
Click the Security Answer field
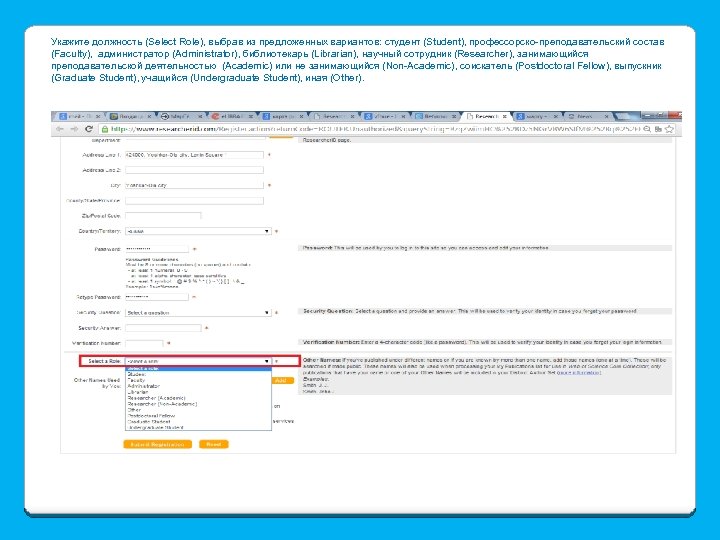163,328
